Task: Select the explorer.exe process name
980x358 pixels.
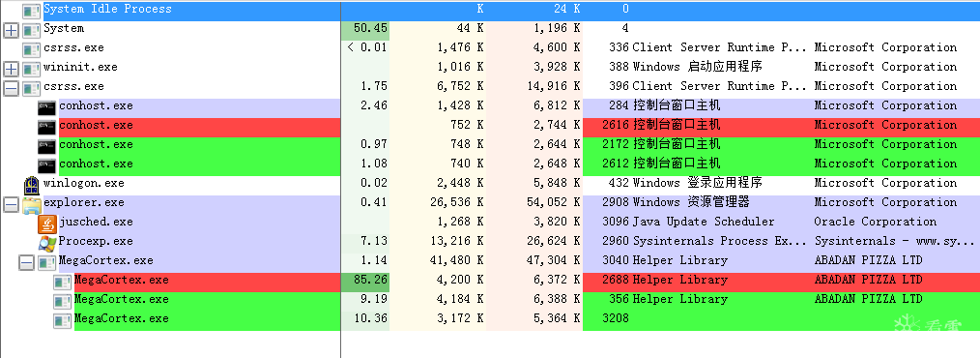Action: point(84,203)
